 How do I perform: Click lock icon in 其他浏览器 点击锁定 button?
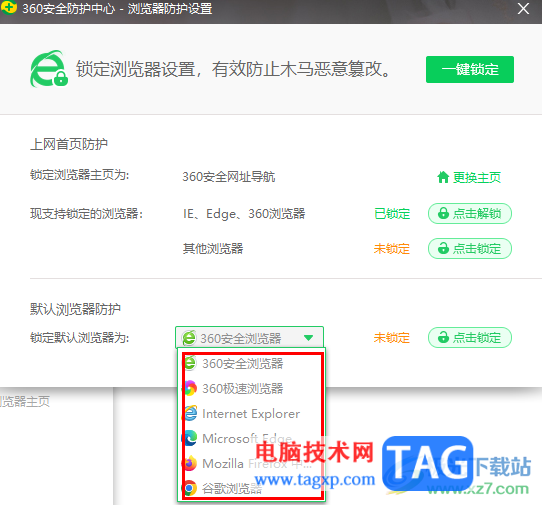coord(443,248)
